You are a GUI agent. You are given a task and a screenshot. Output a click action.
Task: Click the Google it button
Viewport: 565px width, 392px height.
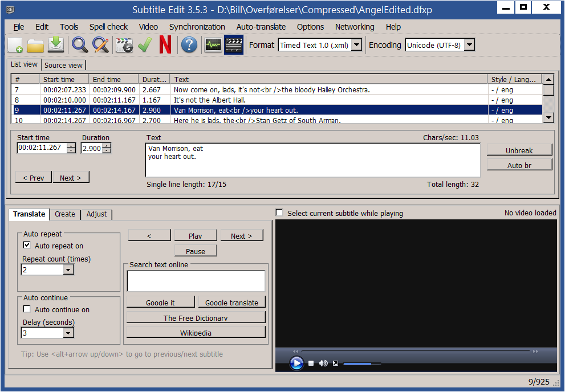click(160, 302)
